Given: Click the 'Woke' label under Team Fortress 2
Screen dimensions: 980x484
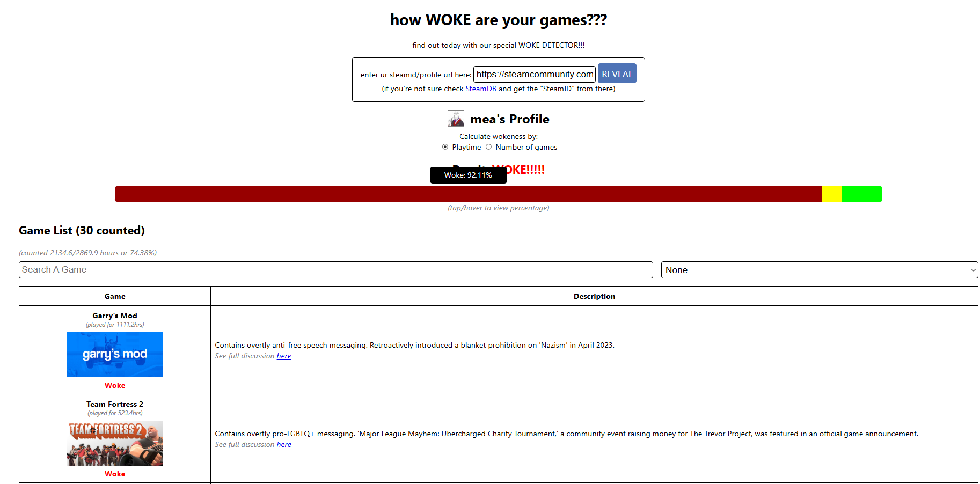Looking at the screenshot, I should click(115, 474).
